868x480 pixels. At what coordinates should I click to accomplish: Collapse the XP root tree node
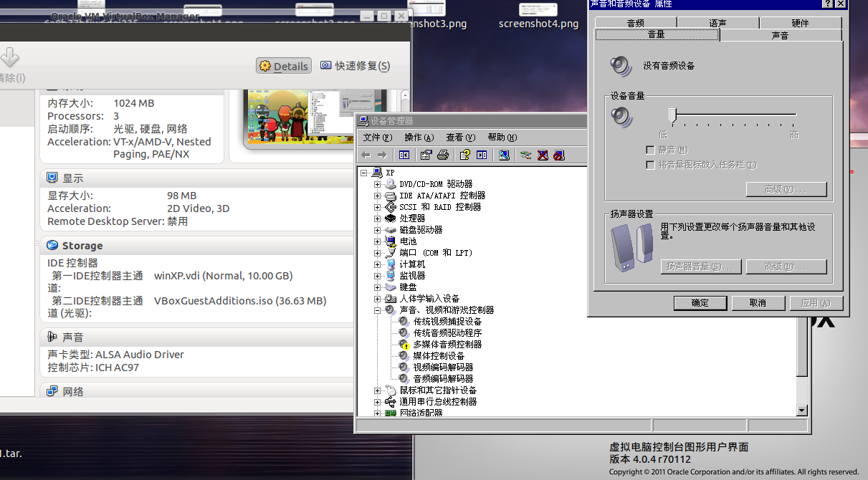pos(364,173)
